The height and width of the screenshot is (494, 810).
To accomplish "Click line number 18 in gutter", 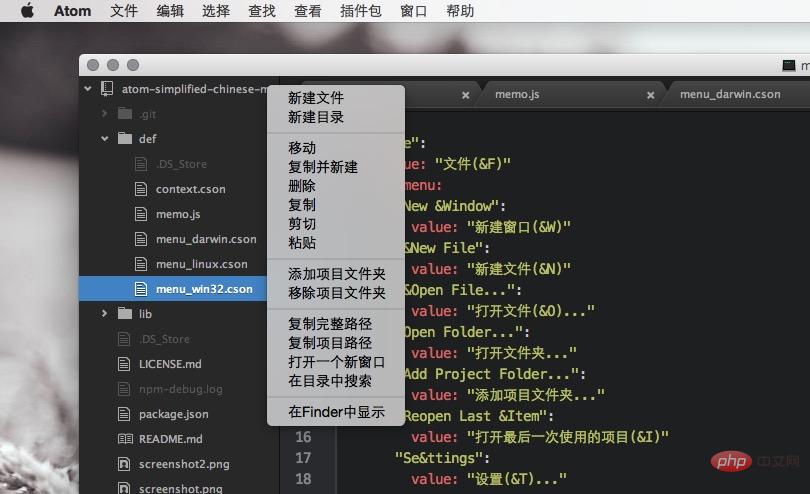I will 303,479.
